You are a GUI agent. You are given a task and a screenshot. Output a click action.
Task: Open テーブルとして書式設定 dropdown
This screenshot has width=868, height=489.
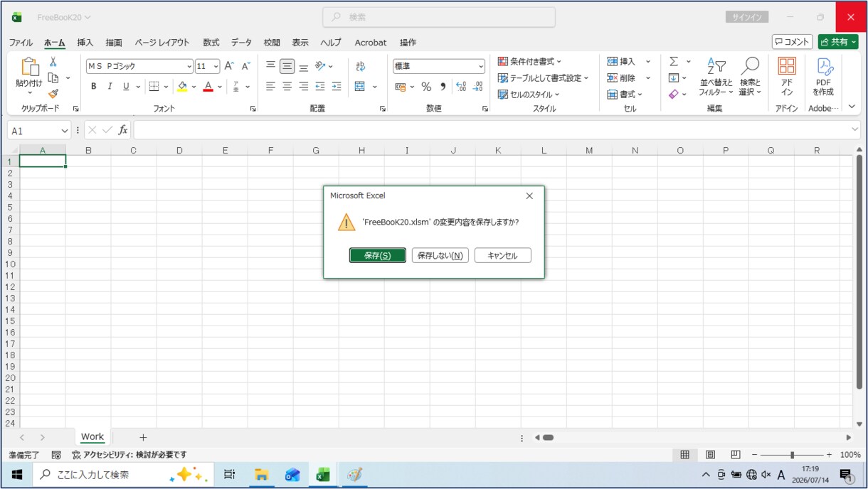[x=543, y=78]
